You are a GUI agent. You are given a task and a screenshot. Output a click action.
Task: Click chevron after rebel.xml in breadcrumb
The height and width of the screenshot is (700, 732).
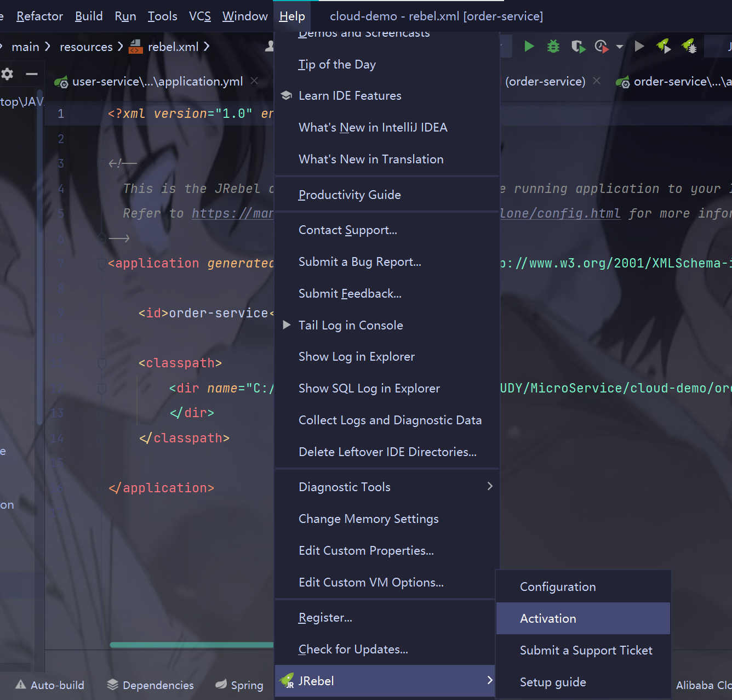click(x=206, y=47)
